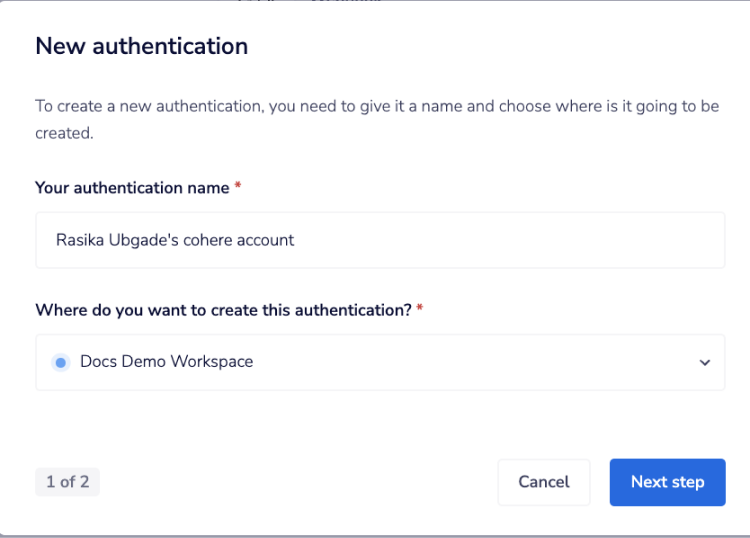Click the blue workspace dot icon
The width and height of the screenshot is (750, 538).
[60, 362]
